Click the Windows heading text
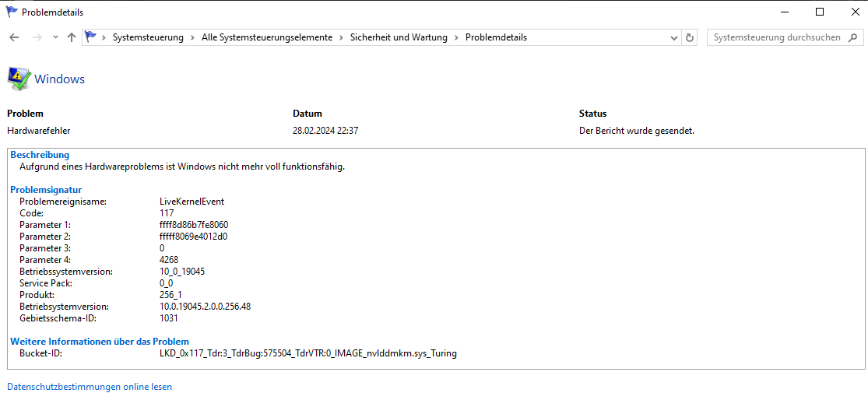This screenshot has width=868, height=400. 59,79
